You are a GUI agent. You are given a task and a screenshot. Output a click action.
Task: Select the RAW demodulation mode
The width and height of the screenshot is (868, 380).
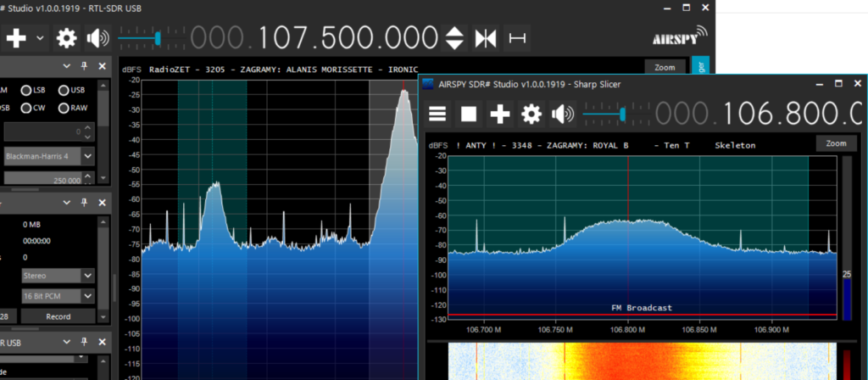(73, 108)
